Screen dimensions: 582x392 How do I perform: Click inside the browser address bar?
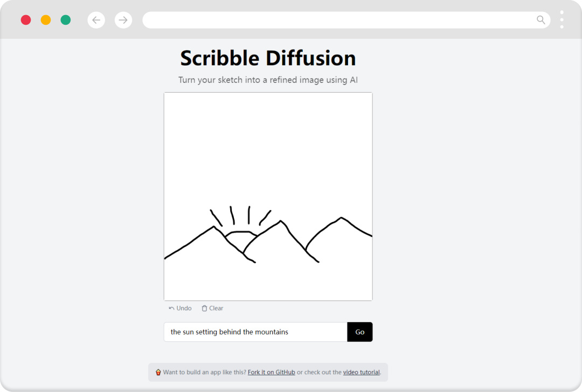[339, 20]
